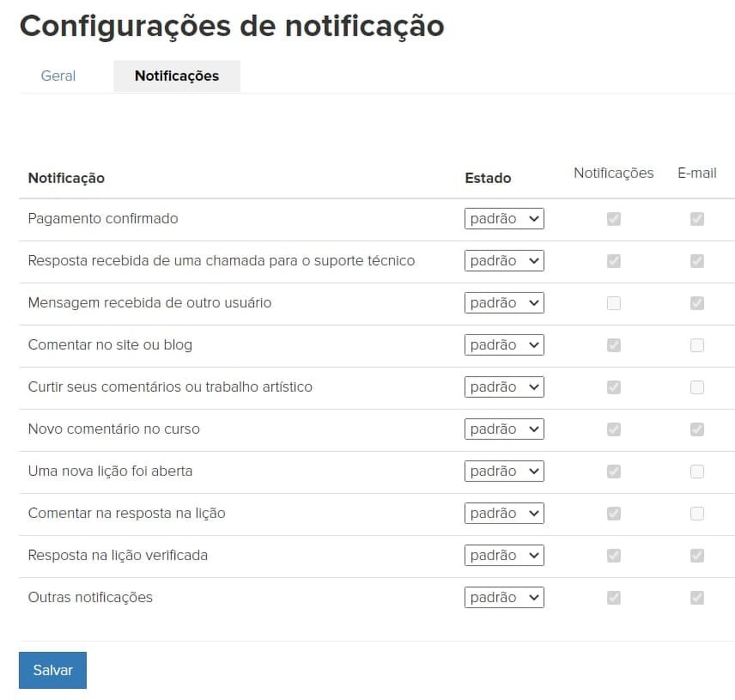The image size is (735, 700).
Task: Enable E-mail checkbox for Uma nova lição foi aberta
Action: point(697,472)
